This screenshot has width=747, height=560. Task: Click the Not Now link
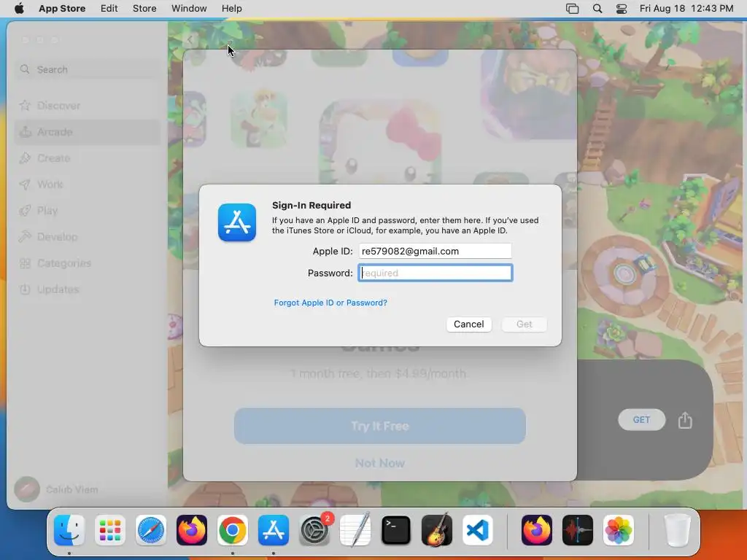(379, 463)
